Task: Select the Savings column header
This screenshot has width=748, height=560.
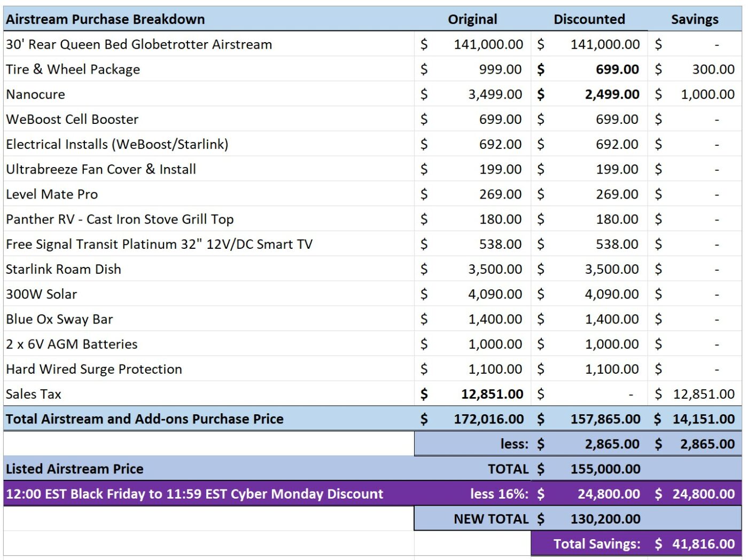Action: [x=694, y=19]
